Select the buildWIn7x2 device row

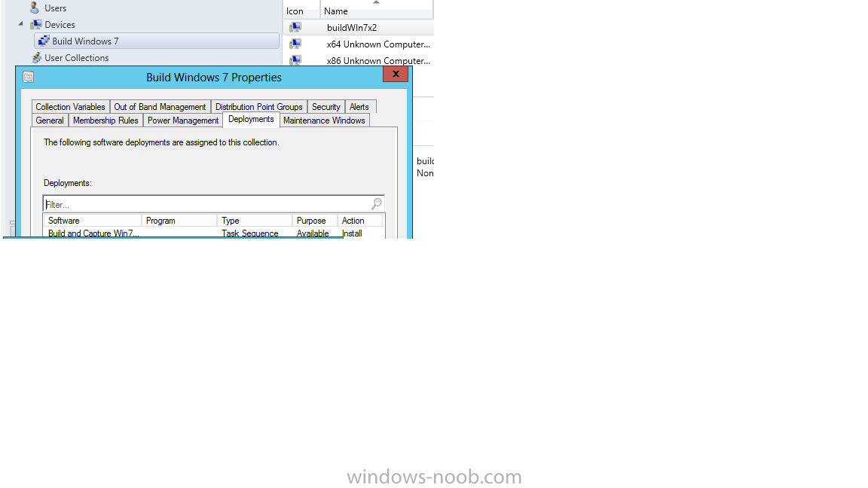point(358,27)
